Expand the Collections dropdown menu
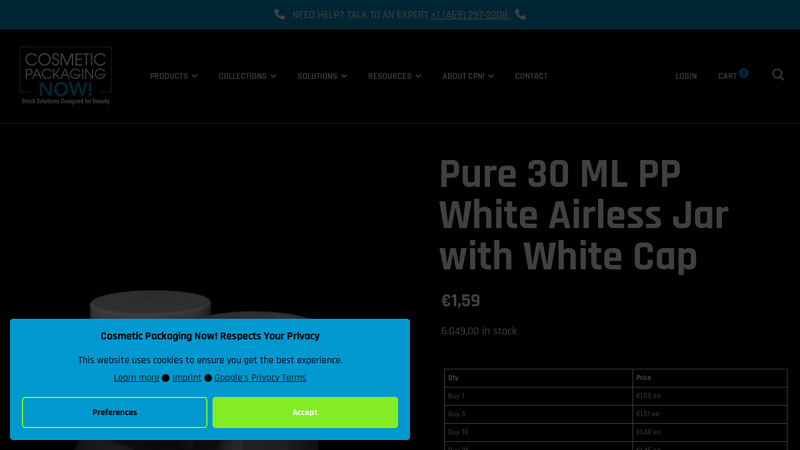The height and width of the screenshot is (450, 800). 247,76
